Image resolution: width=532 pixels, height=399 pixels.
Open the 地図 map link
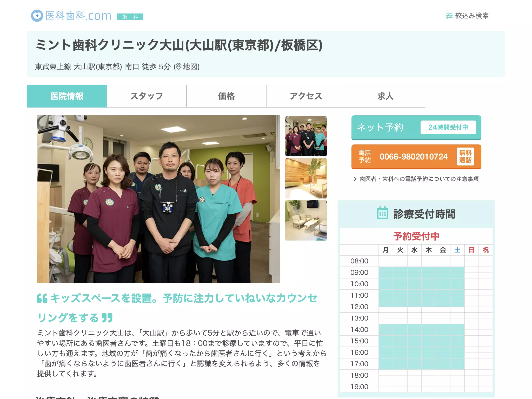pyautogui.click(x=190, y=67)
